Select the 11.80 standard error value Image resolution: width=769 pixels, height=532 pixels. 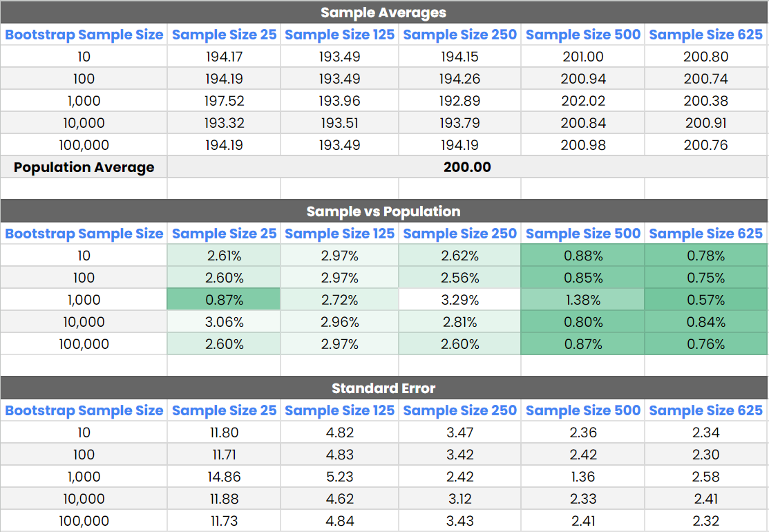point(225,433)
